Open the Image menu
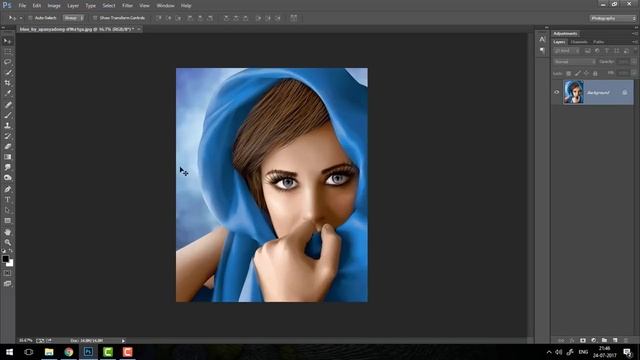 (x=54, y=6)
